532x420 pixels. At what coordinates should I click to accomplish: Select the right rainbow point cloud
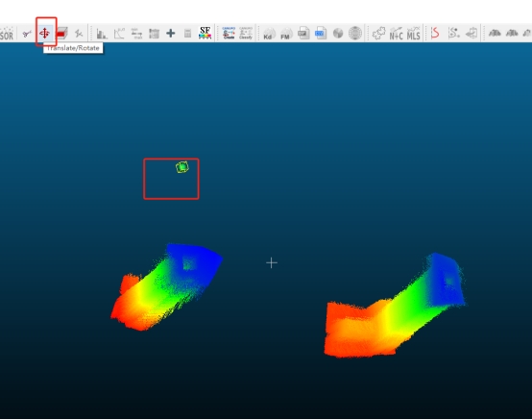(x=395, y=306)
